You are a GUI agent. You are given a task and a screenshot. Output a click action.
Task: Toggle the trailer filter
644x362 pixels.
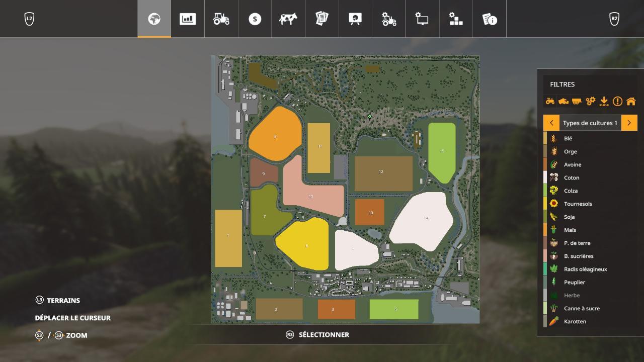577,101
